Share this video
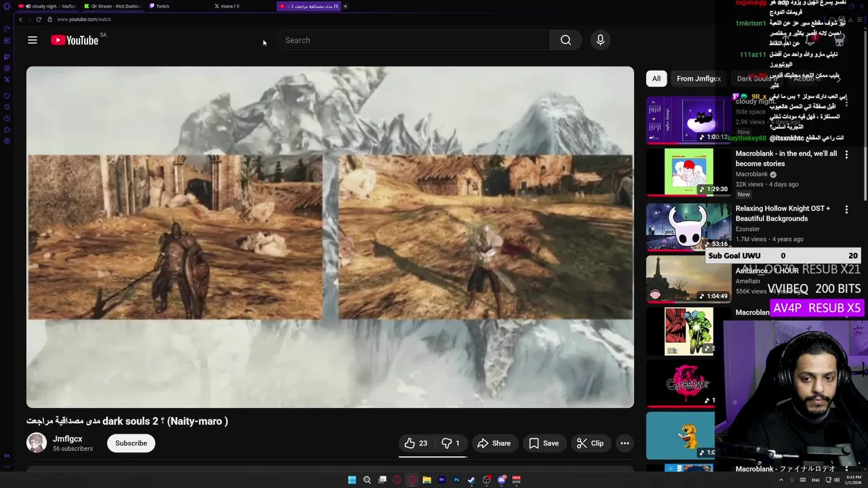The image size is (868, 488). click(494, 443)
